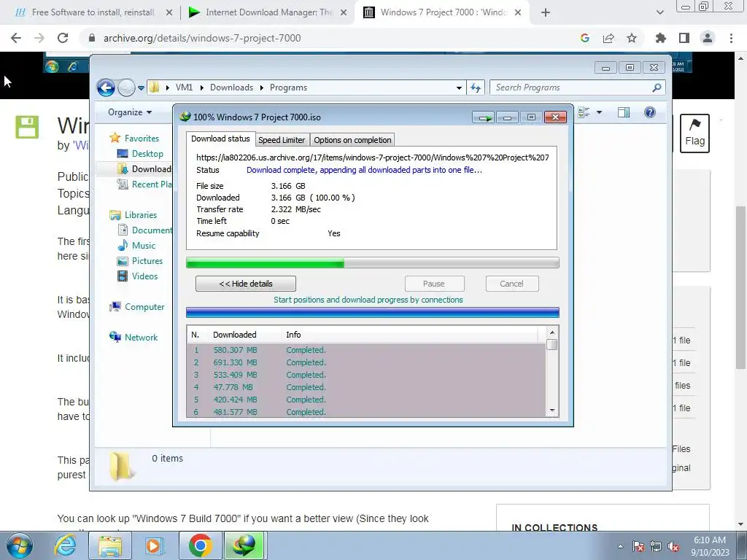The image size is (747, 560).
Task: Select connection row 4 with 47.778 MB
Action: [x=366, y=387]
